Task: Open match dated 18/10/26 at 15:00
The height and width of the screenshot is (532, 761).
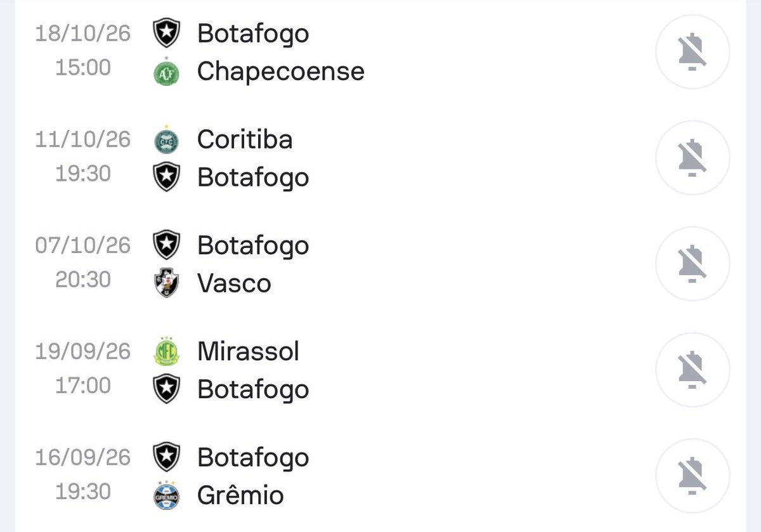Action: pos(380,52)
